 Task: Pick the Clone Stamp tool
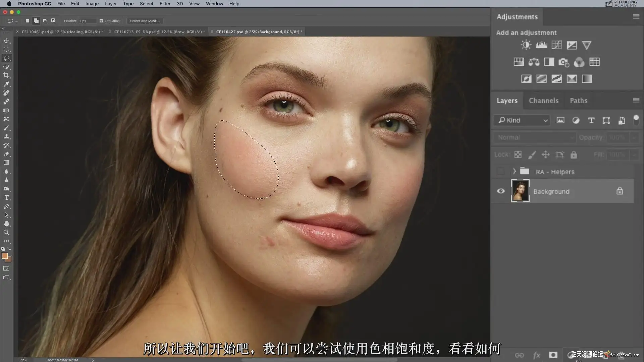pyautogui.click(x=6, y=136)
